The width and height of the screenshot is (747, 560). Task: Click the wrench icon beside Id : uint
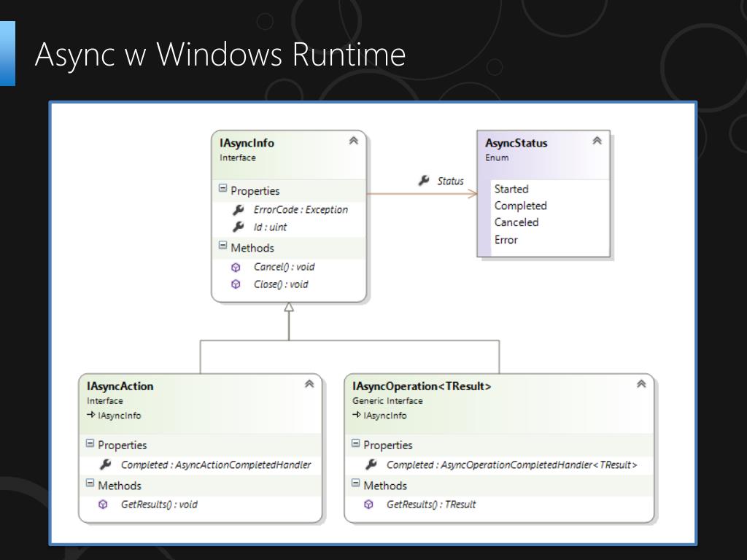coord(239,227)
